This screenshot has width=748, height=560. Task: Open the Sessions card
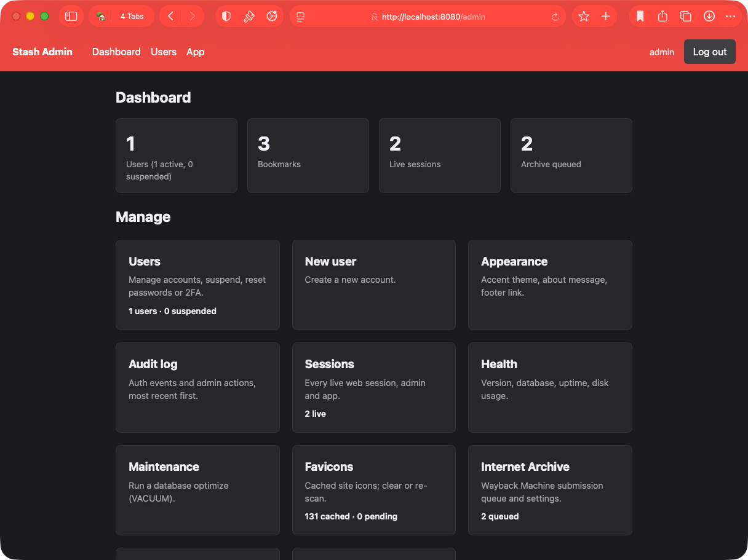[374, 387]
